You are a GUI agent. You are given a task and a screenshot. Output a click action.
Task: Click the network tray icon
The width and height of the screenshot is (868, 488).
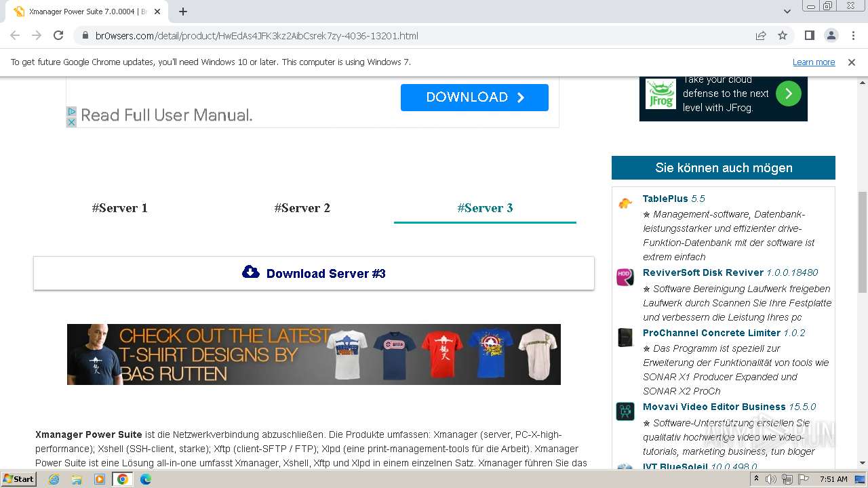[x=787, y=479]
